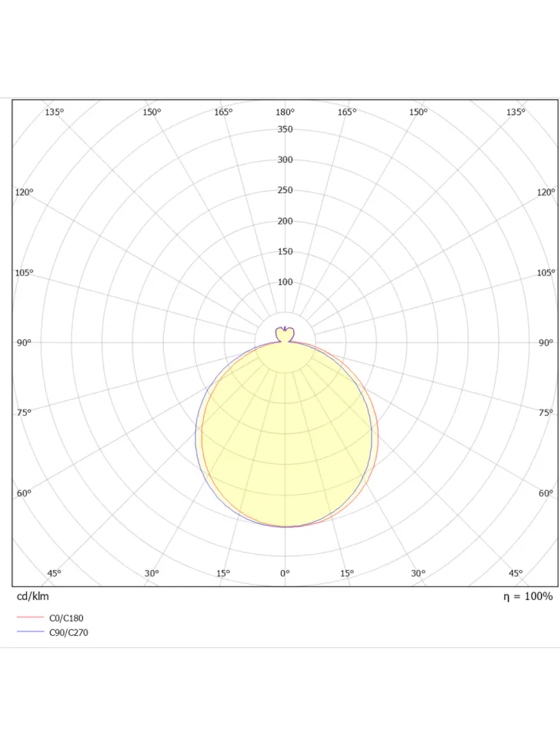Screen dimensions: 560x746
Task: Click the bottom-left 15° angle label
Action: point(223,573)
